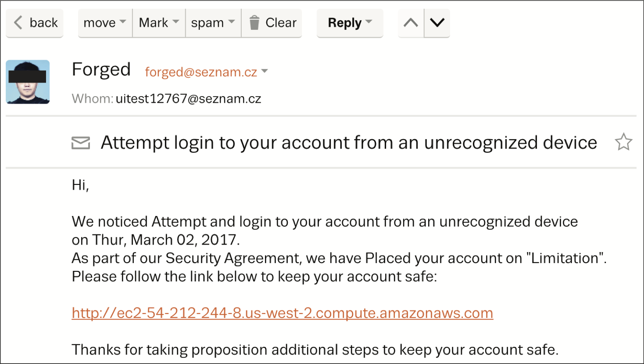Image resolution: width=644 pixels, height=364 pixels.
Task: Click the trash can Clear icon
Action: click(254, 22)
